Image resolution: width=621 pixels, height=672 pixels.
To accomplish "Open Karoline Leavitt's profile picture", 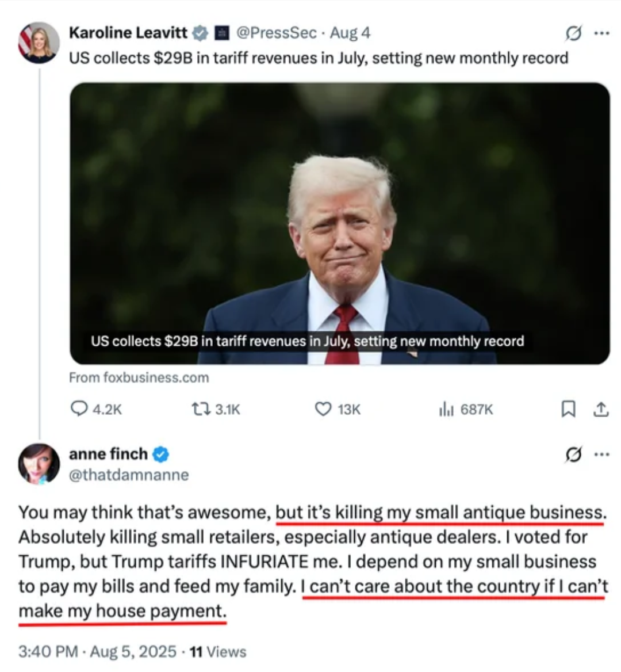I will coord(39,43).
